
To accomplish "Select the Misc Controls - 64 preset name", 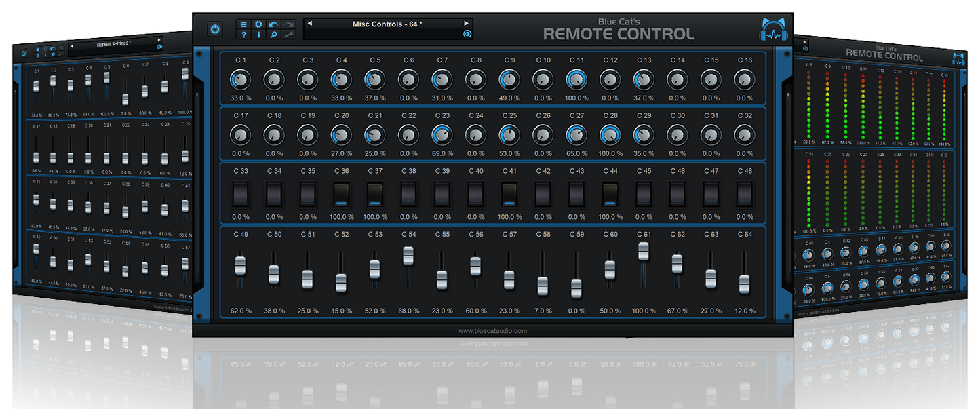I will coord(388,24).
